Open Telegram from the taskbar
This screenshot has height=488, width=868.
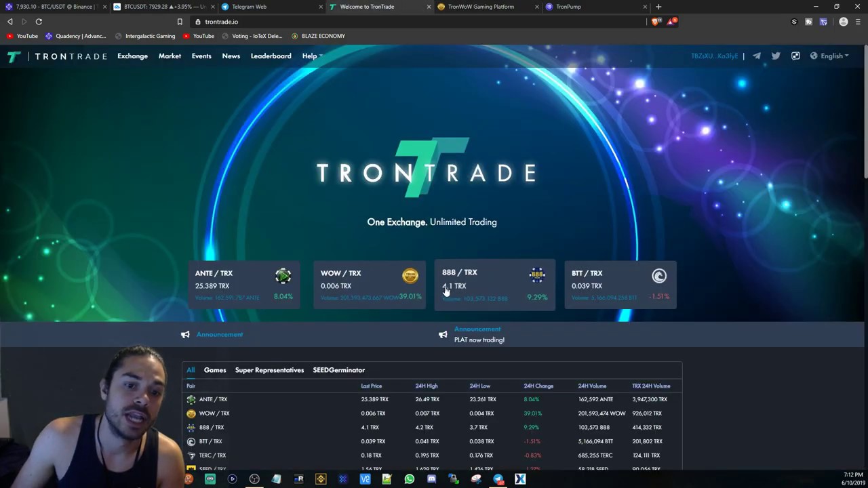[x=498, y=479]
